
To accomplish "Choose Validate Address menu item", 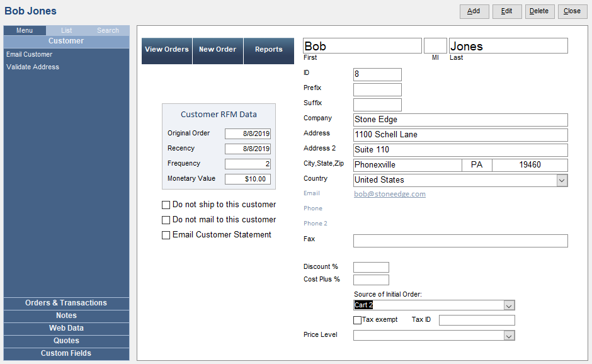I will tap(33, 67).
